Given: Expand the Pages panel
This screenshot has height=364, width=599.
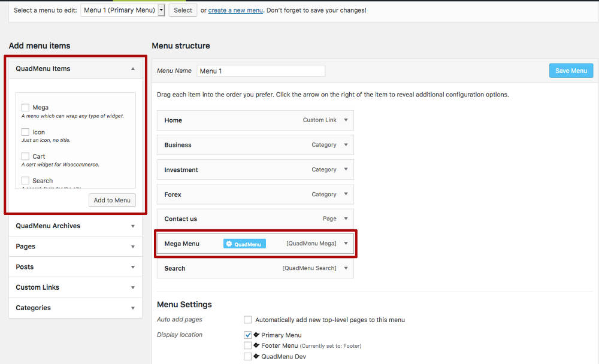Looking at the screenshot, I should (133, 247).
